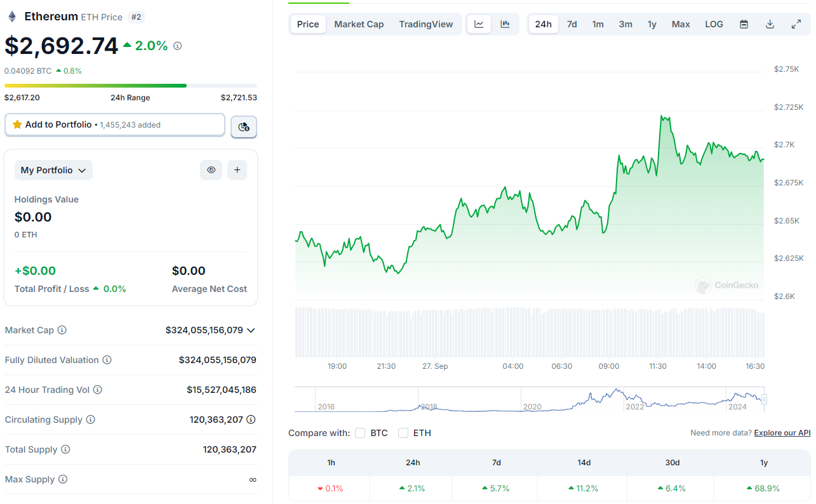Check the BTC compare checkbox

[x=360, y=433]
